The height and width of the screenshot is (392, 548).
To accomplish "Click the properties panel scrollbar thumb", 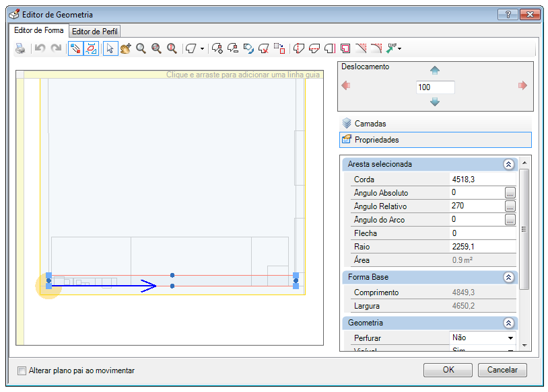I will 524,229.
